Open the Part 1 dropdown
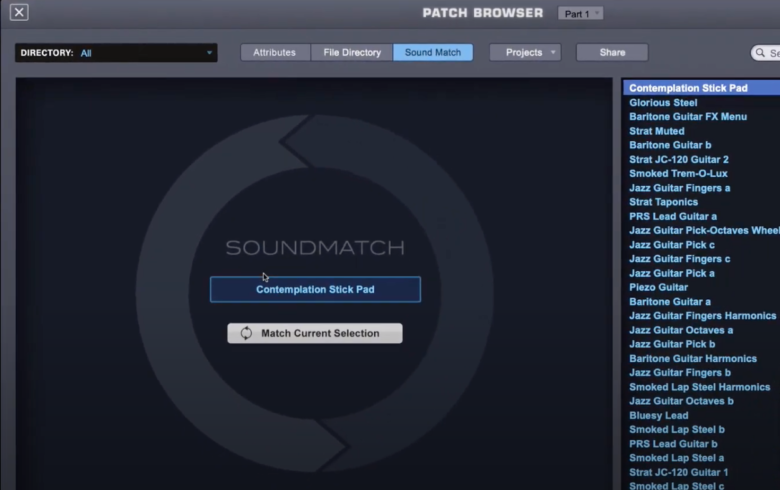 point(581,13)
